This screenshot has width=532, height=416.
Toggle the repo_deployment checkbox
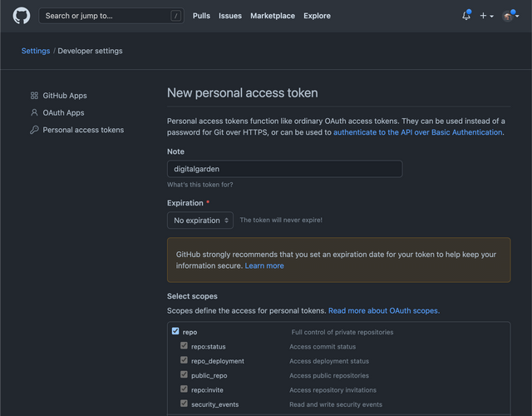(x=184, y=360)
